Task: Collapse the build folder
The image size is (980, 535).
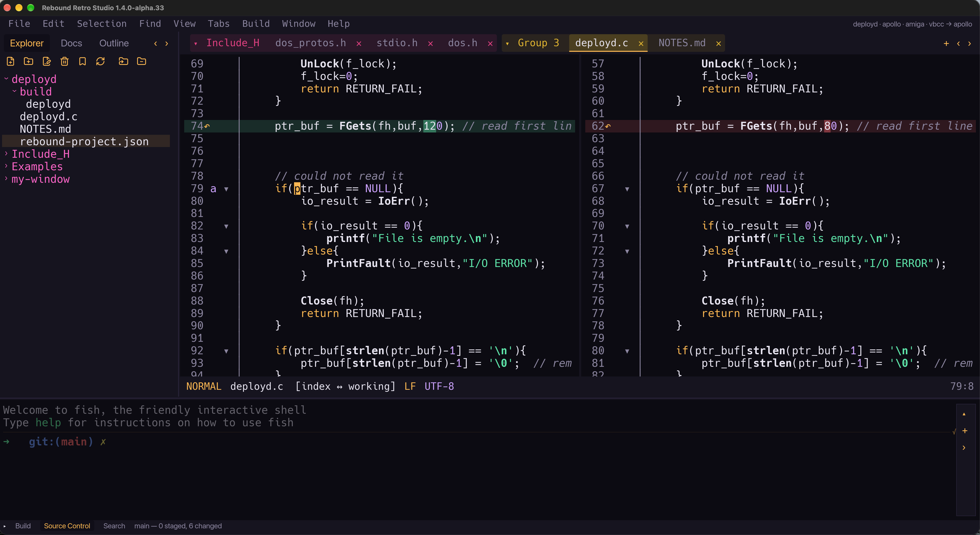Action: coord(15,91)
